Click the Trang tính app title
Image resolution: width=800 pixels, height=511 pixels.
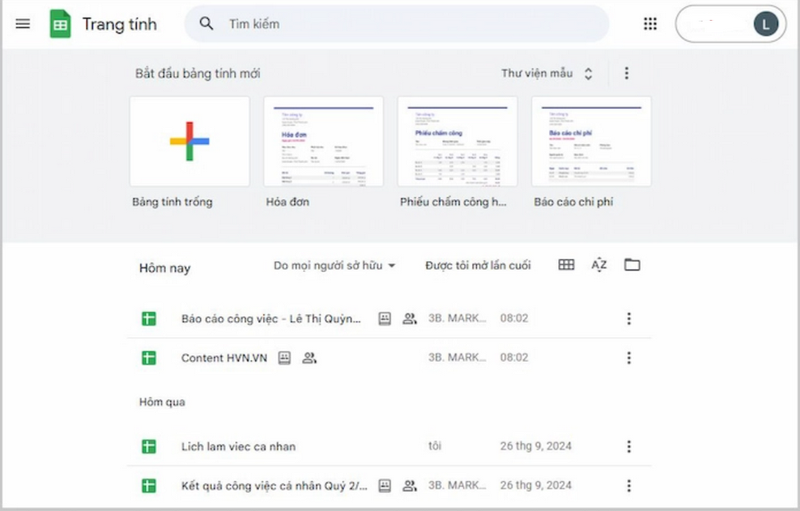point(120,24)
